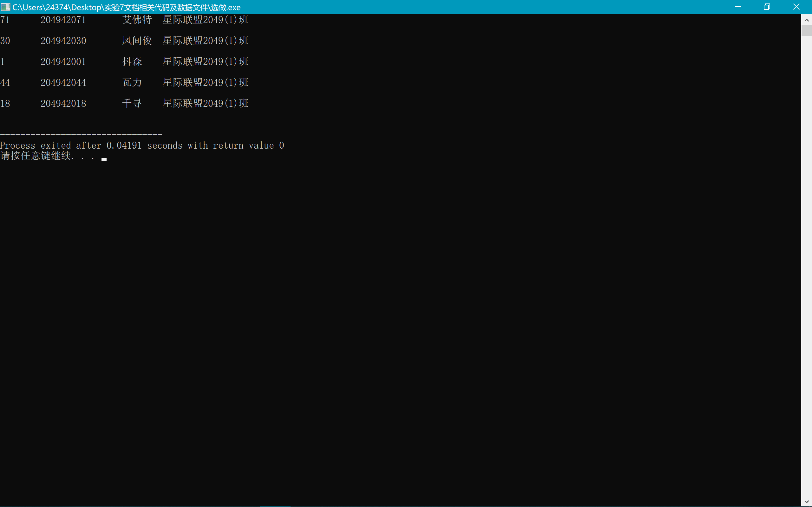Click the Process exited message line
812x507 pixels.
pyautogui.click(x=142, y=145)
